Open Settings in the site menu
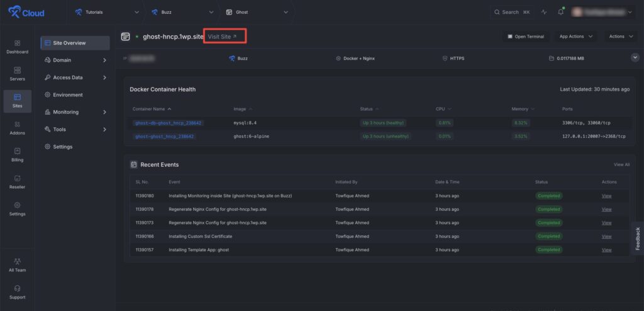The width and height of the screenshot is (644, 311). [75, 147]
